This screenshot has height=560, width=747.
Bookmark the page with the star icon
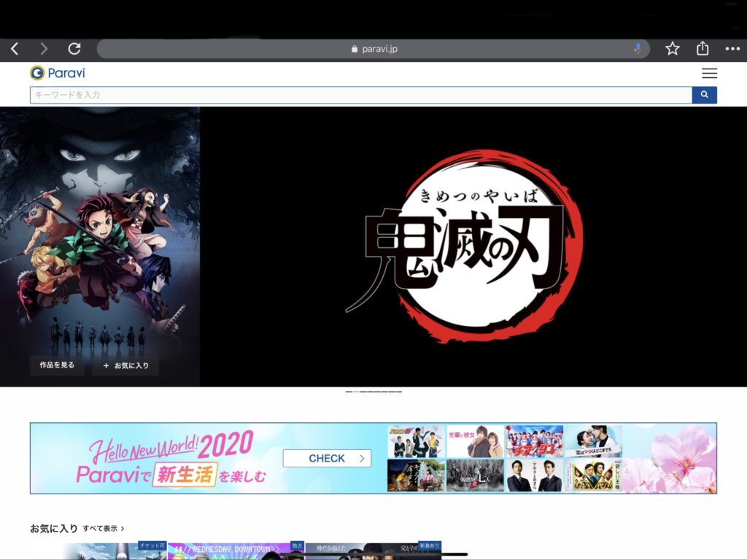(x=672, y=49)
